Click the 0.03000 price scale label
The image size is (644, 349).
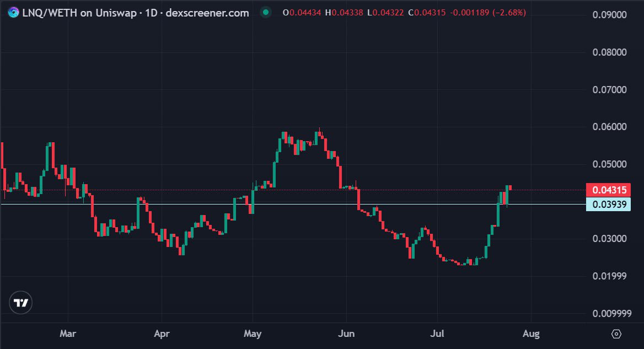coord(609,239)
